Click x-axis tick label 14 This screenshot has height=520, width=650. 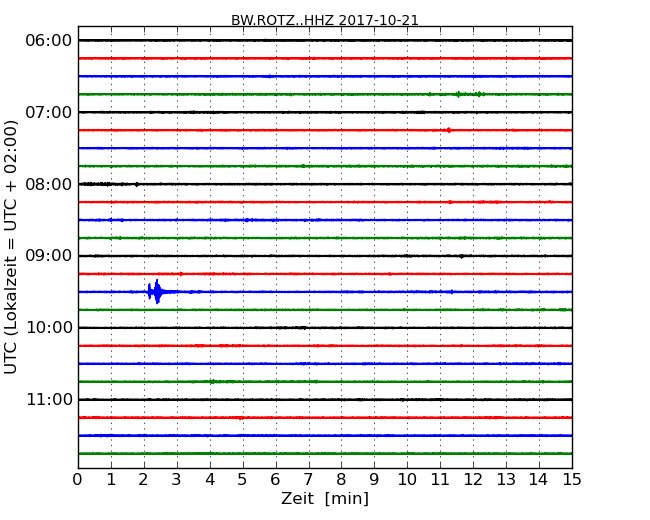538,480
